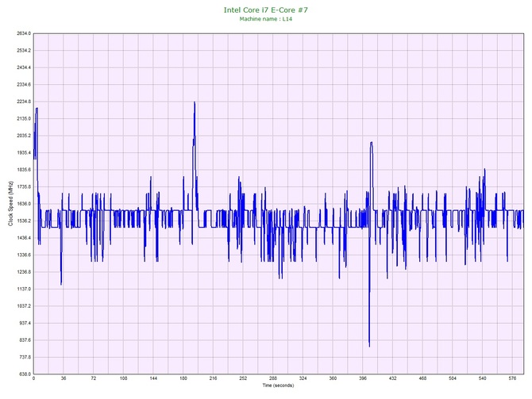Click the 36 seconds x-axis label
Viewport: 532px width, 399px height.
tap(64, 378)
